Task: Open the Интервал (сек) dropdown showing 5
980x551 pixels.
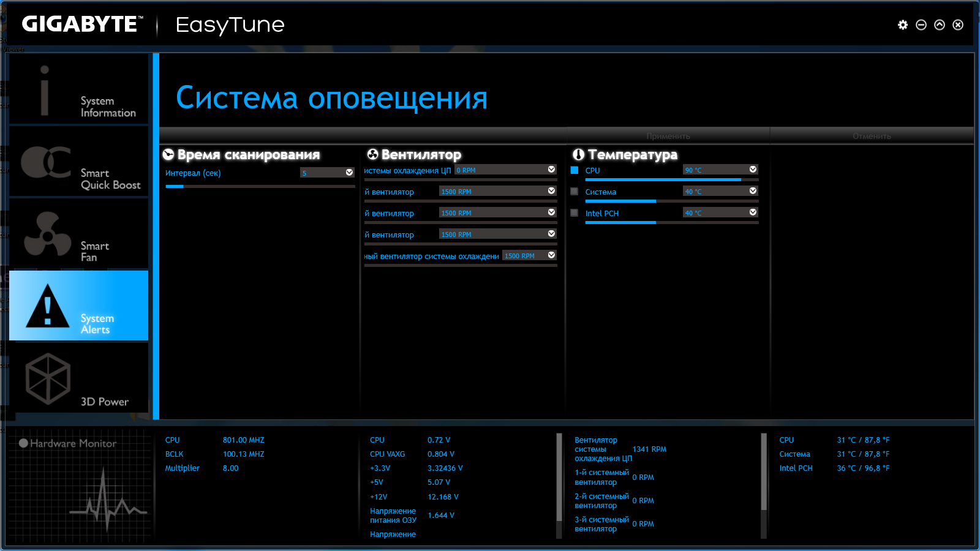Action: tap(327, 173)
